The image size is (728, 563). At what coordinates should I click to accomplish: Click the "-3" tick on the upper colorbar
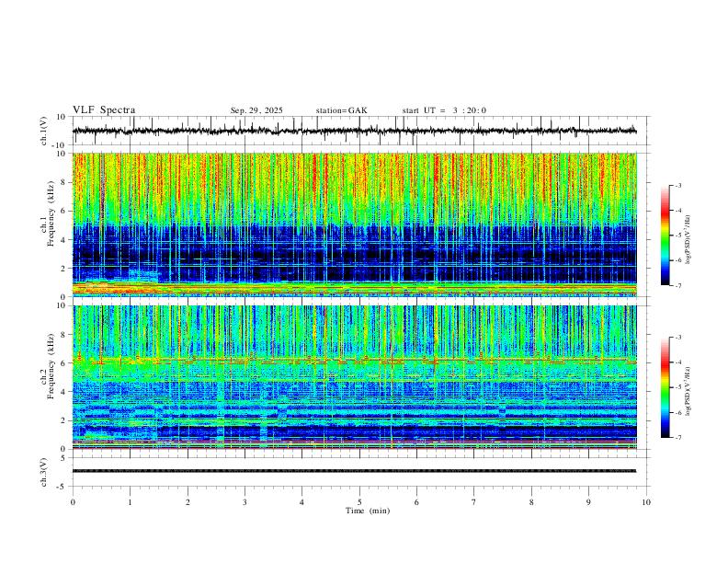[677, 185]
